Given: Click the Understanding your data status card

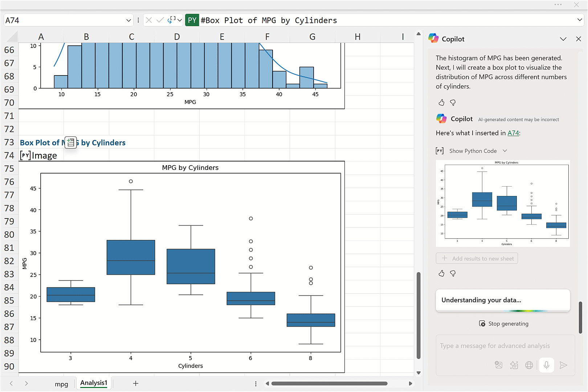Looking at the screenshot, I should pyautogui.click(x=503, y=300).
